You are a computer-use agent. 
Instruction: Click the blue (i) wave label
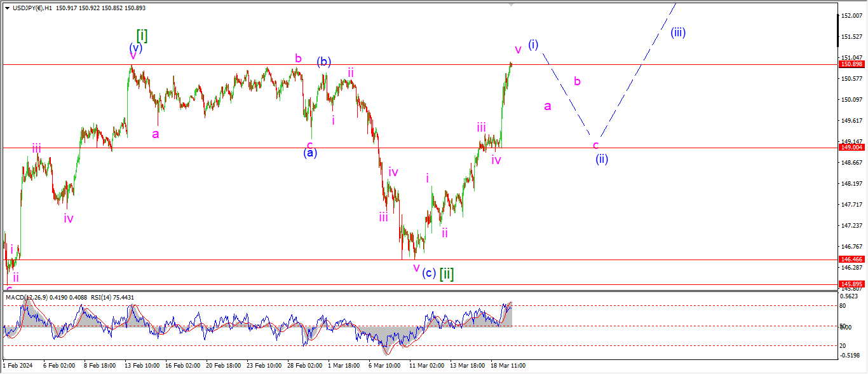pyautogui.click(x=533, y=45)
